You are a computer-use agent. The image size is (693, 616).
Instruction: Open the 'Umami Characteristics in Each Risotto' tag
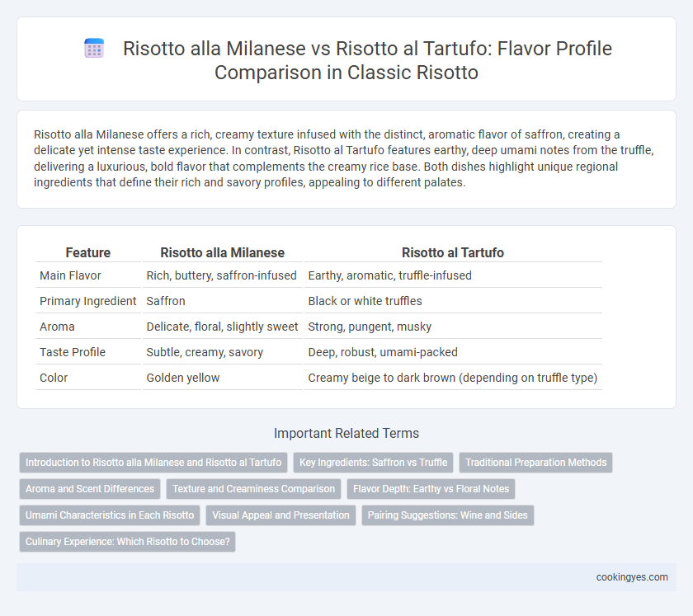point(110,515)
